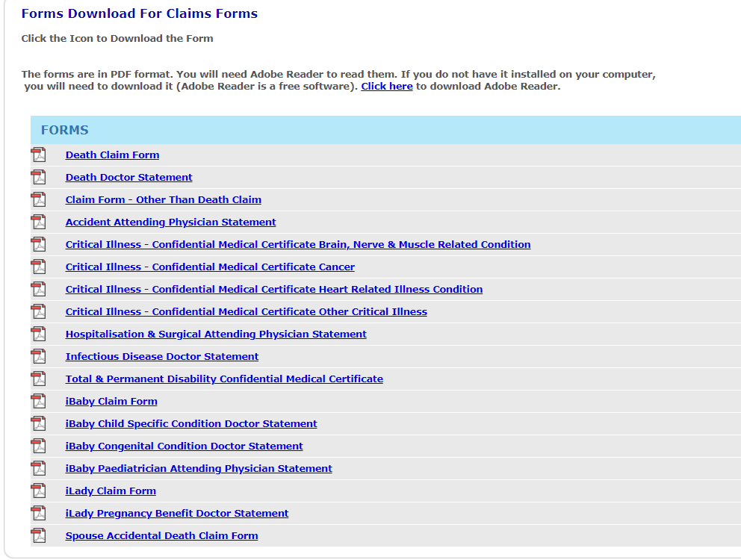Open Critical Illness Confidential Medical Certificate Cancer link

click(211, 267)
